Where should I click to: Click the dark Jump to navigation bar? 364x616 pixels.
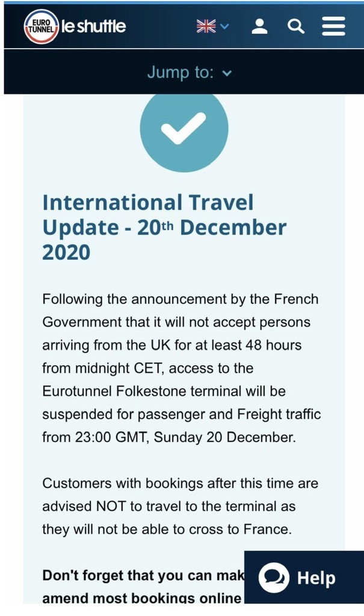point(184,72)
